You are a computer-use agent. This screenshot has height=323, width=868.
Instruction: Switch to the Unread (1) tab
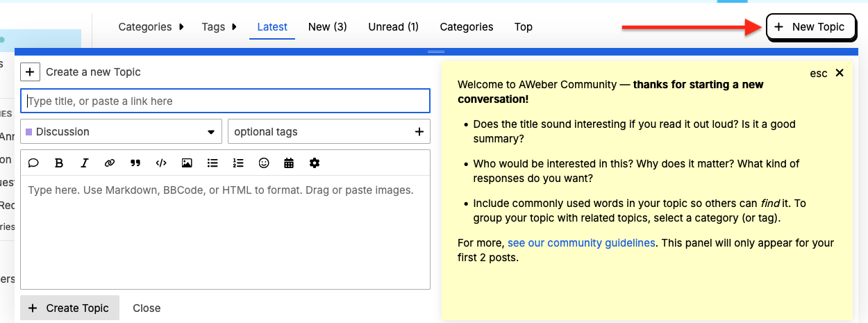coord(393,27)
